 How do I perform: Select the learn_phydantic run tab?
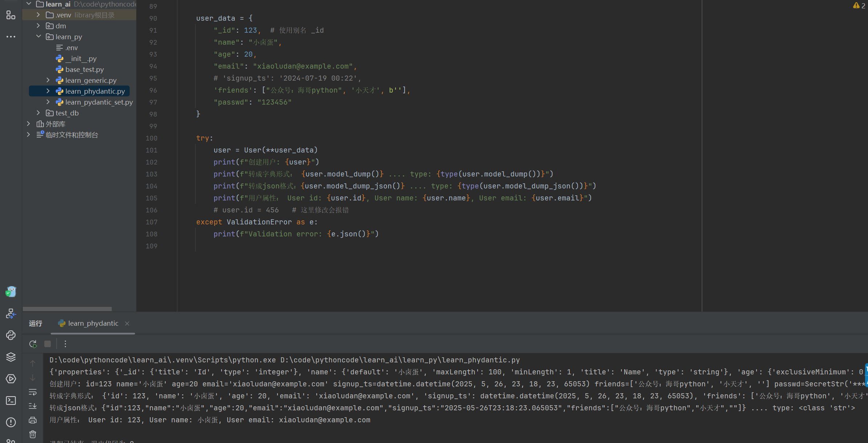[x=93, y=323]
